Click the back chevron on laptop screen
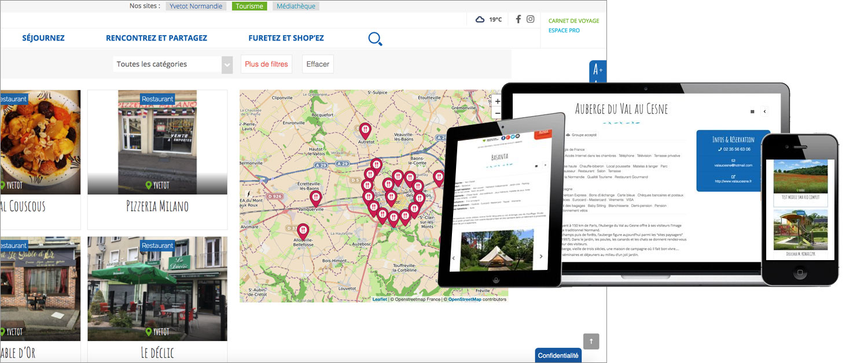Viewport: 868px width, 363px height. 764,112
